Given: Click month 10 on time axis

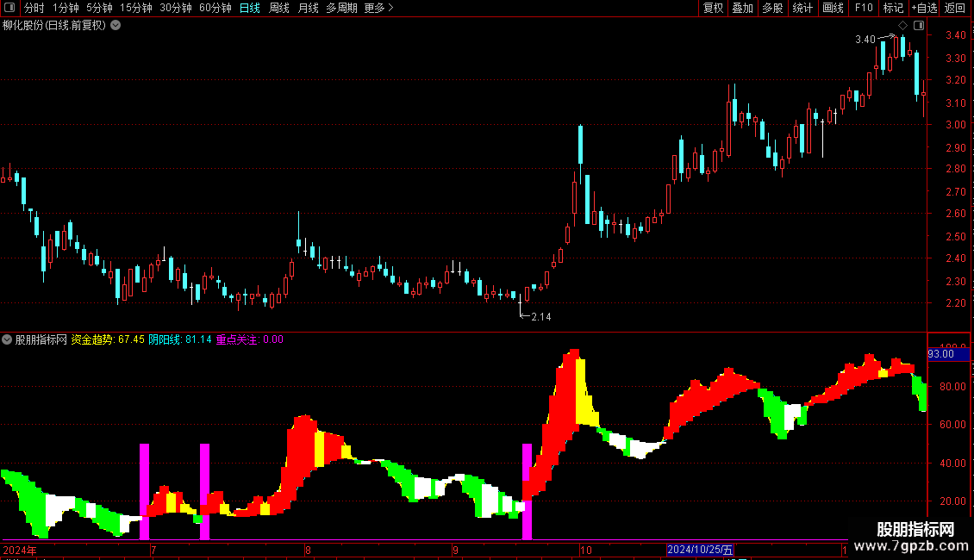Looking at the screenshot, I should [x=586, y=551].
